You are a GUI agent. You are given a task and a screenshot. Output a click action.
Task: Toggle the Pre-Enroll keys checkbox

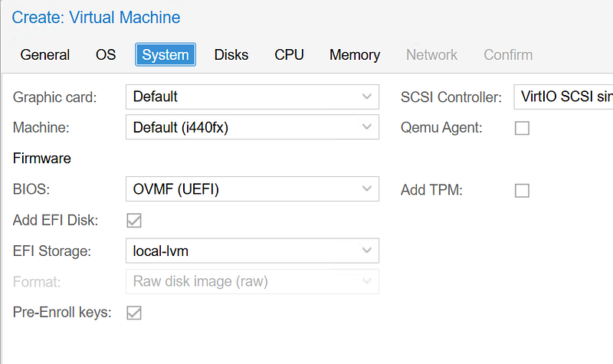pos(134,313)
